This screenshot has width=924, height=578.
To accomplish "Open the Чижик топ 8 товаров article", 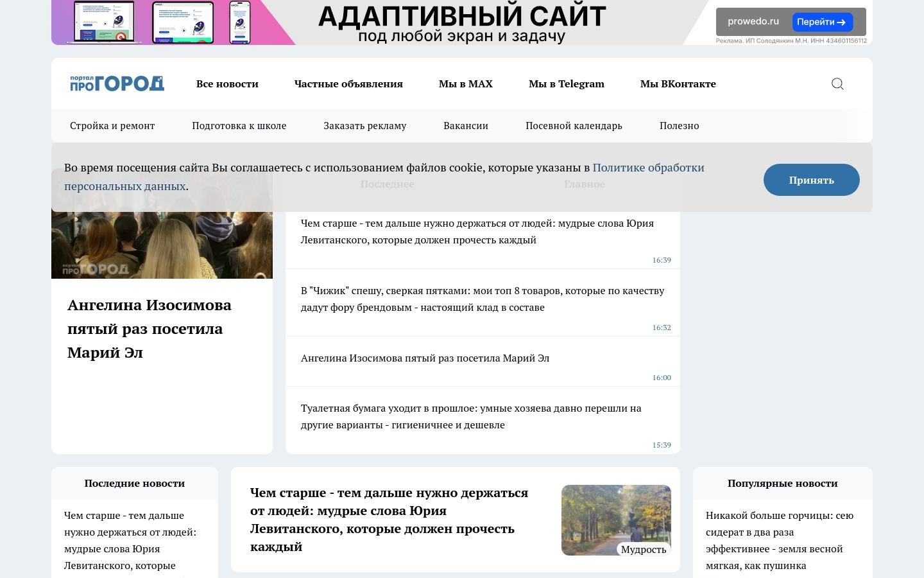I will tap(483, 299).
